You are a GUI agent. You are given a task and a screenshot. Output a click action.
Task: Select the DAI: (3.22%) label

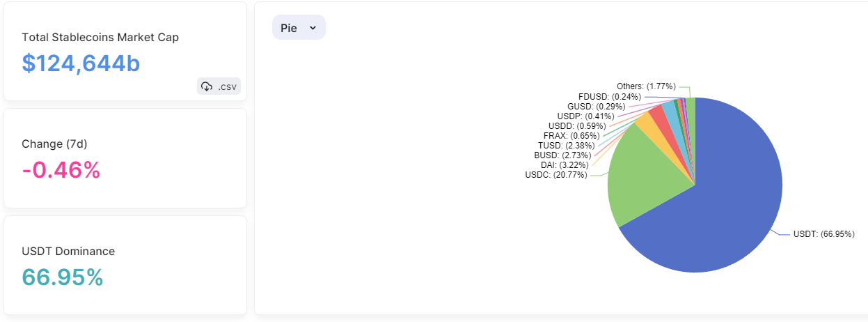pyautogui.click(x=565, y=165)
